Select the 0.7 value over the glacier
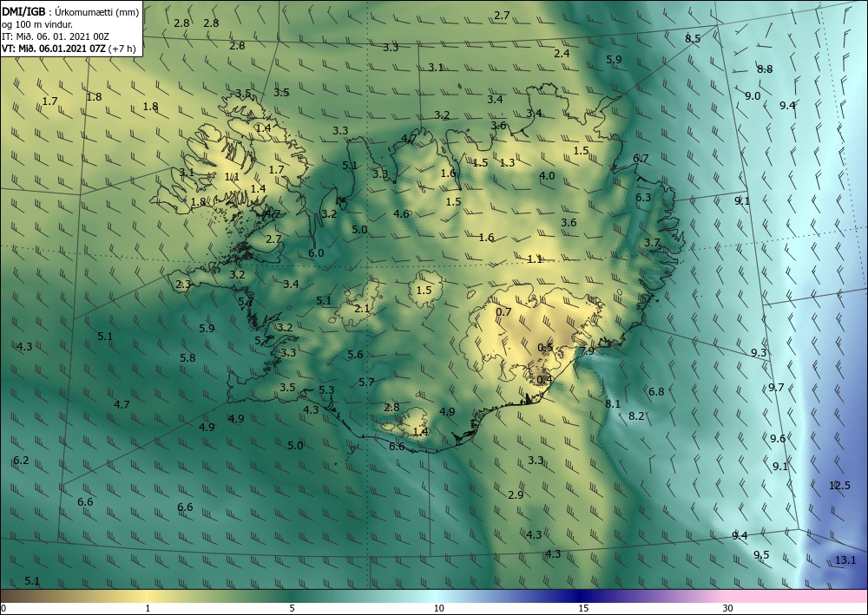868x615 pixels. [x=503, y=312]
